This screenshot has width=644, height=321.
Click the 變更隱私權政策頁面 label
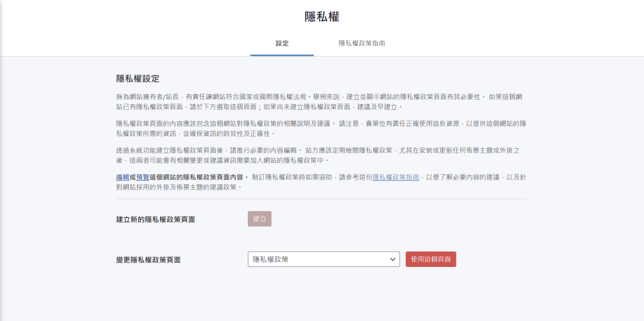click(148, 260)
